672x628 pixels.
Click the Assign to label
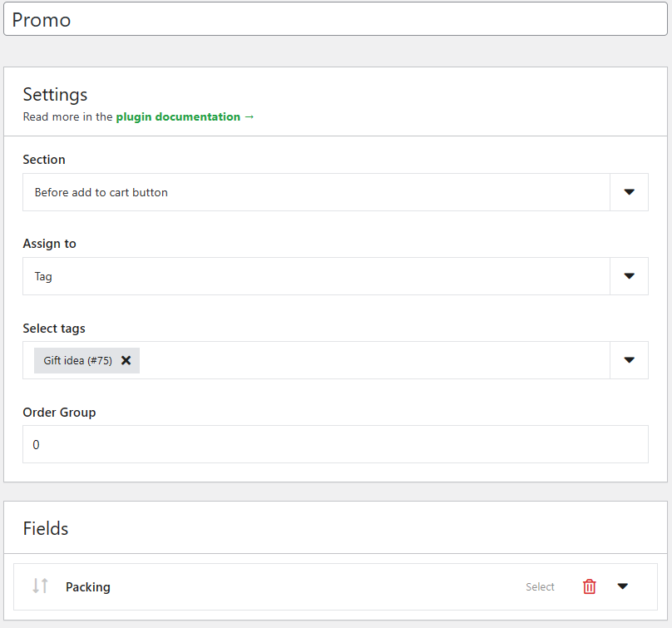[x=49, y=244]
